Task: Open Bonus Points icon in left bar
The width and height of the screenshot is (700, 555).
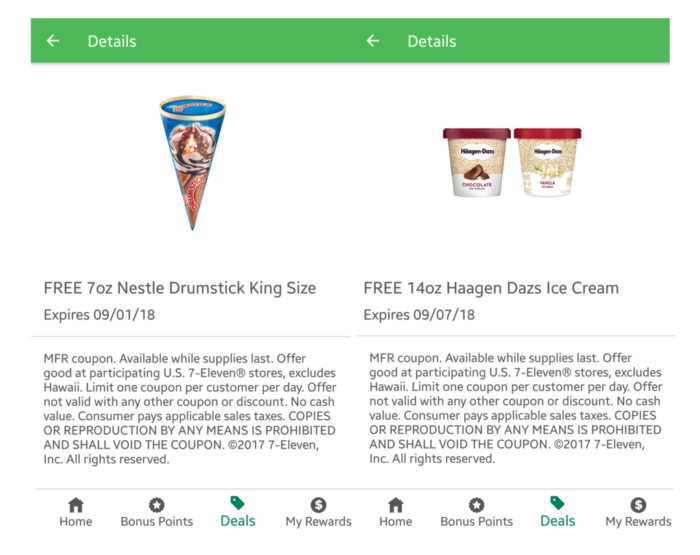Action: [x=157, y=505]
